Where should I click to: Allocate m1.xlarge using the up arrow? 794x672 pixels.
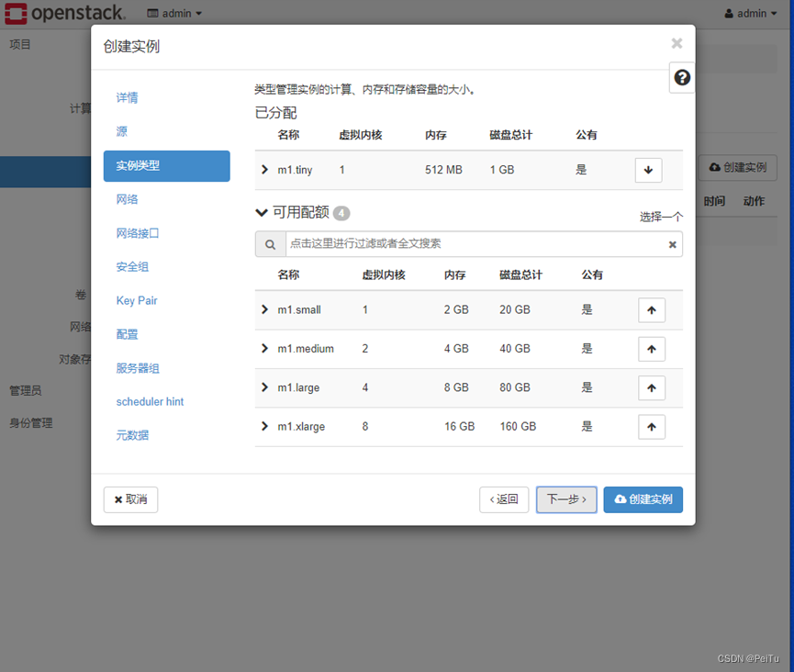pyautogui.click(x=652, y=426)
